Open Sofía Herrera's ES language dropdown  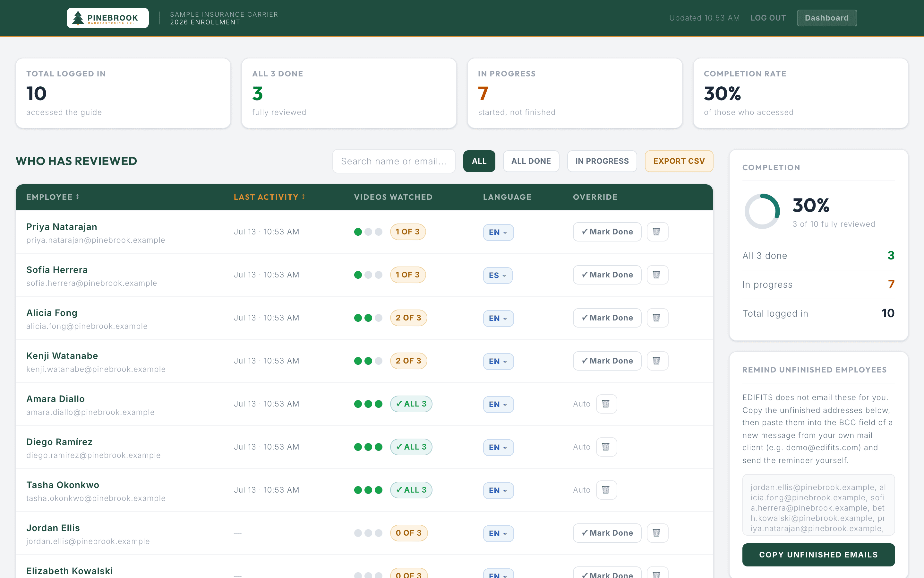click(x=498, y=275)
